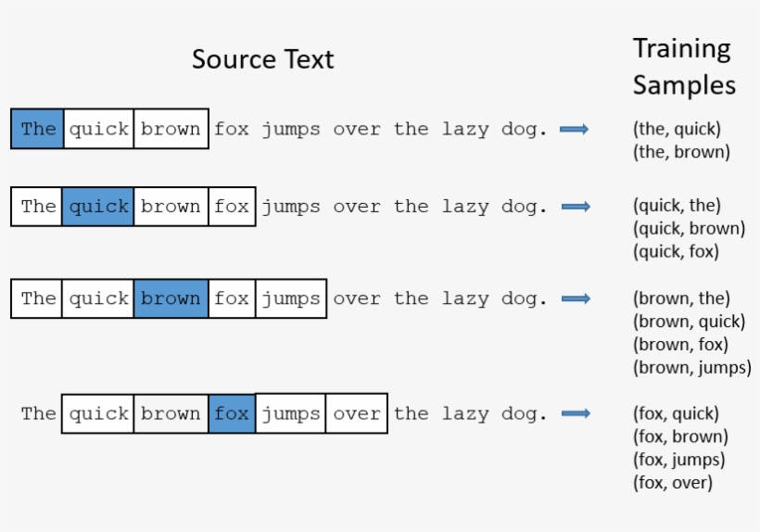Click the blue arrow in the third row
The image size is (760, 532).
576,298
